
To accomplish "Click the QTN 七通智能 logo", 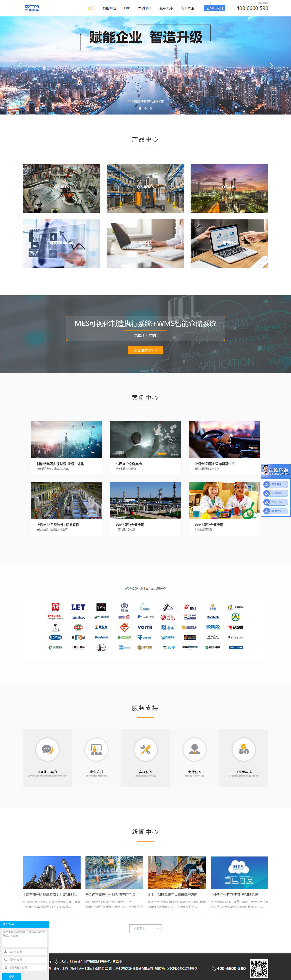I will click(32, 8).
